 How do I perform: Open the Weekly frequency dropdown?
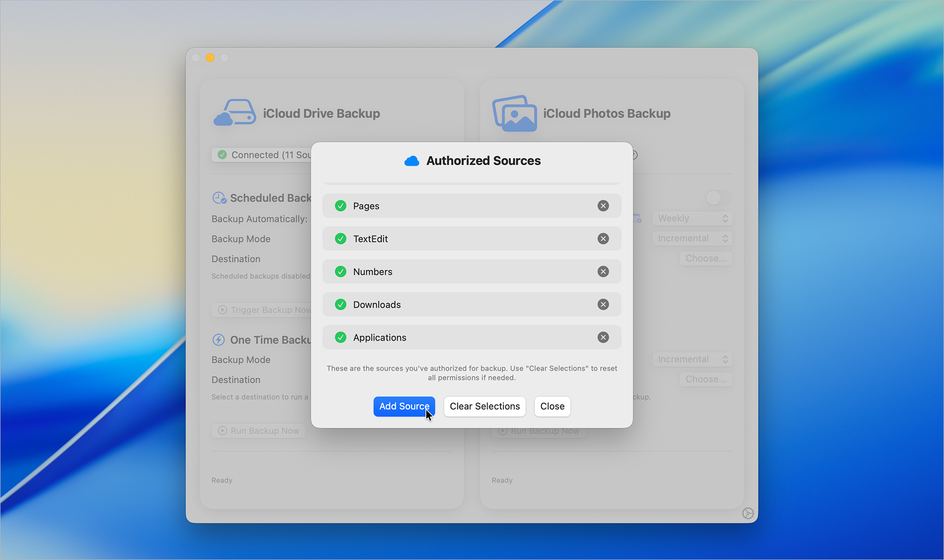(692, 219)
